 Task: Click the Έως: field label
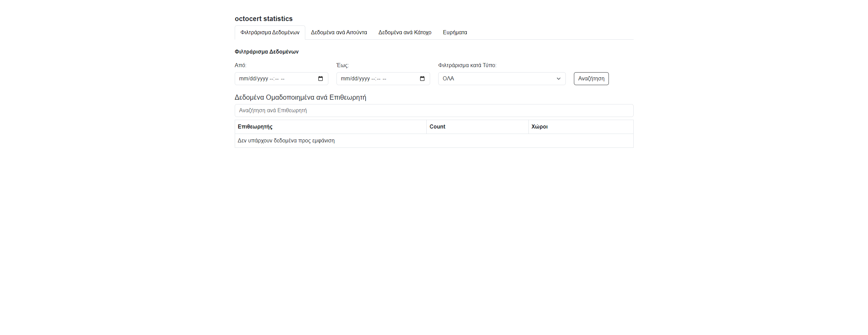[342, 65]
